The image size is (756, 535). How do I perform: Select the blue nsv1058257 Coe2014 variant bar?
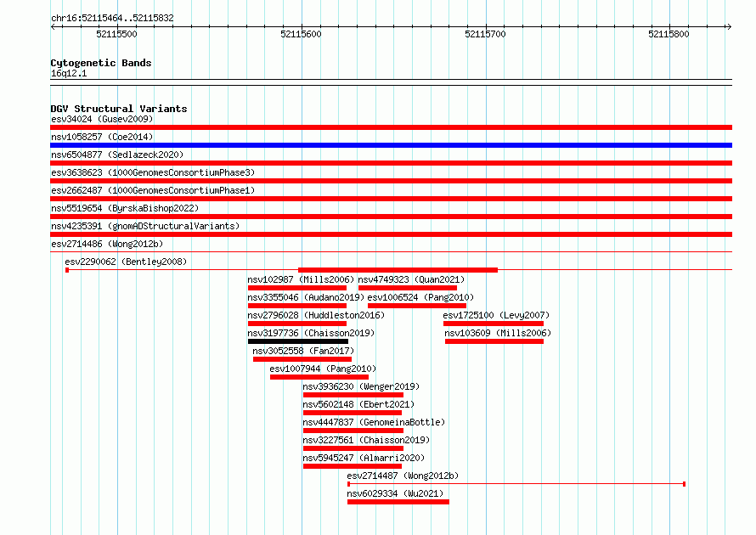[391, 145]
